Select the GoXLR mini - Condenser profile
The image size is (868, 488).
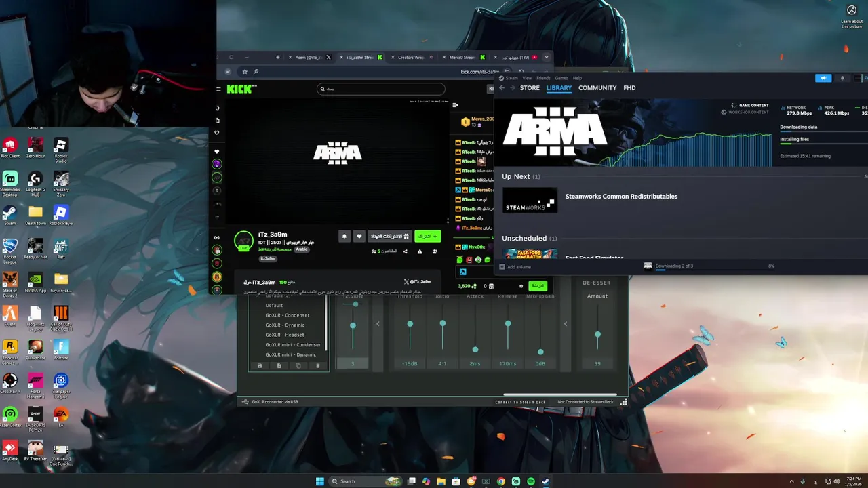coord(293,344)
